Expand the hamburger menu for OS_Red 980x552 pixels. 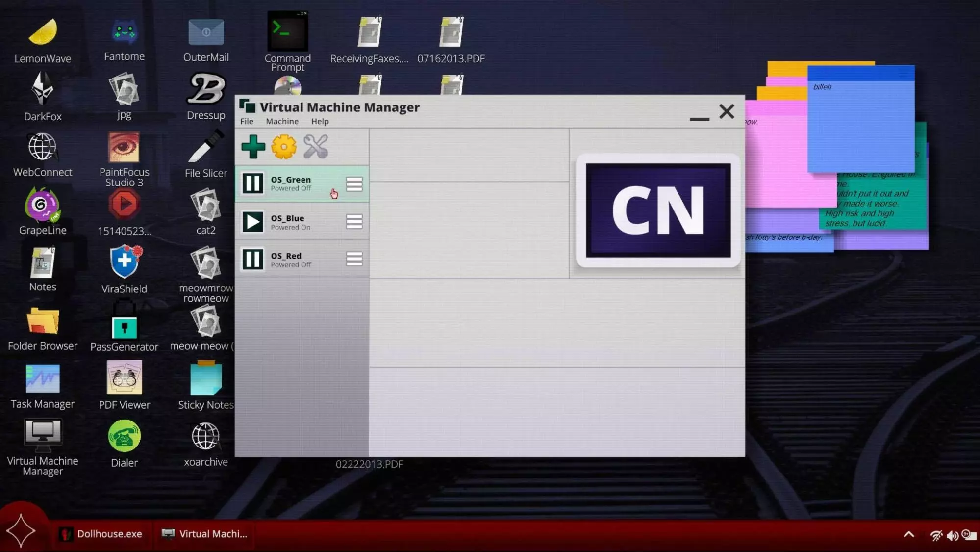pos(354,259)
